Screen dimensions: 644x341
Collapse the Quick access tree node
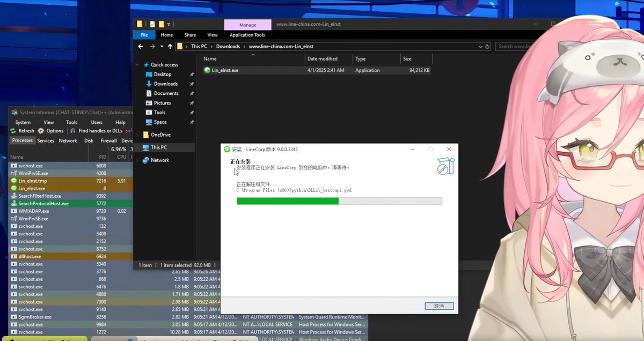tap(137, 65)
